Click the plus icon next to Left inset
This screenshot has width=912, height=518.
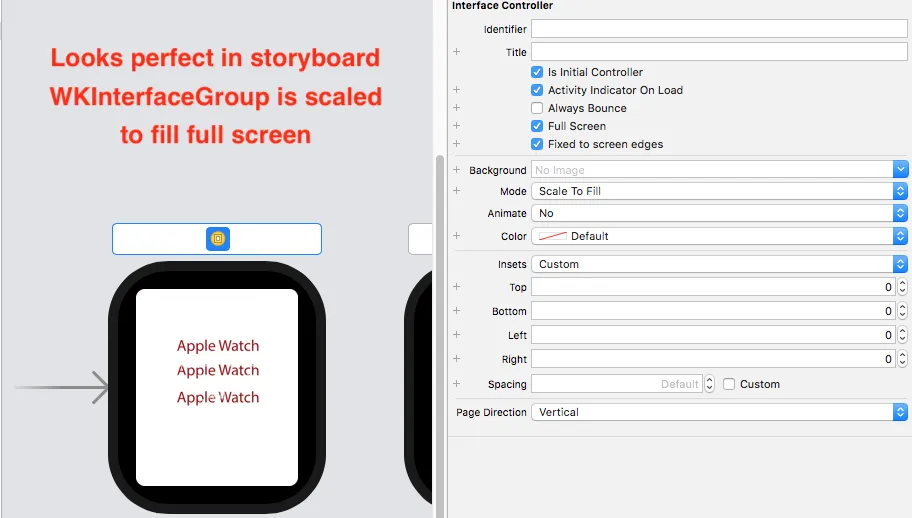pyautogui.click(x=457, y=335)
